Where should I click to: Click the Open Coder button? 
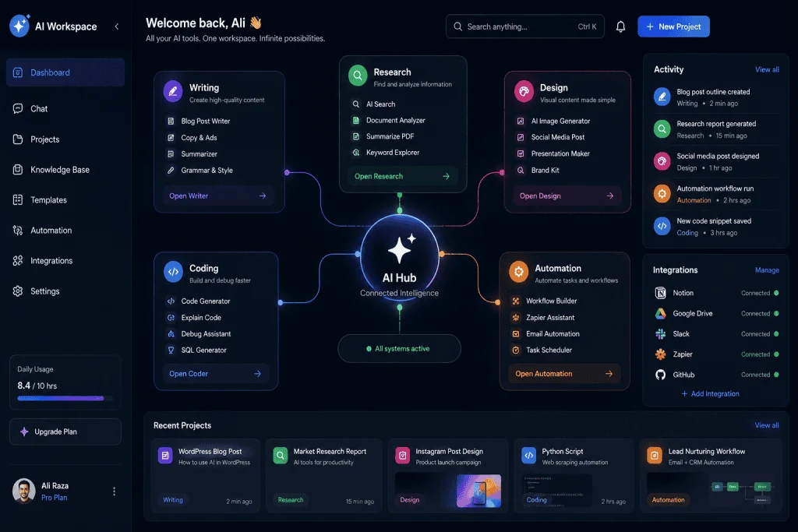[216, 373]
